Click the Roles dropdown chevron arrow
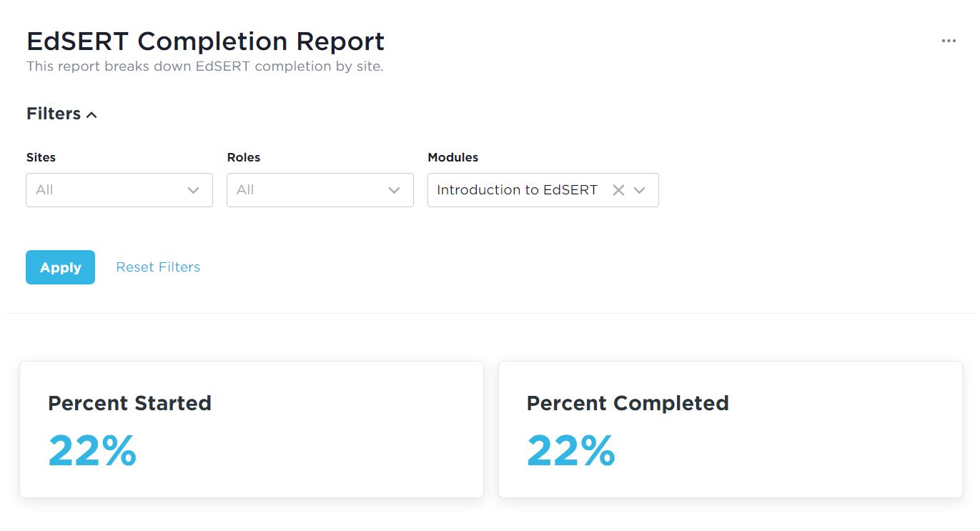980x531 pixels. click(394, 190)
